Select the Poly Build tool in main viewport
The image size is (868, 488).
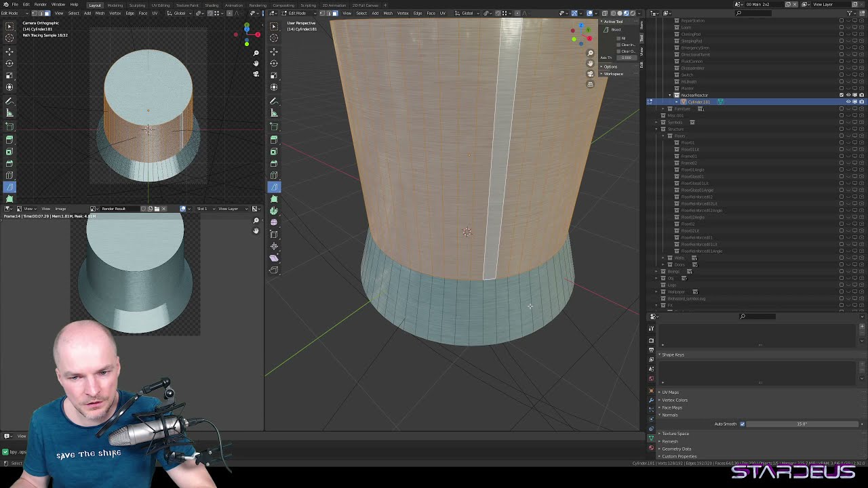[274, 199]
